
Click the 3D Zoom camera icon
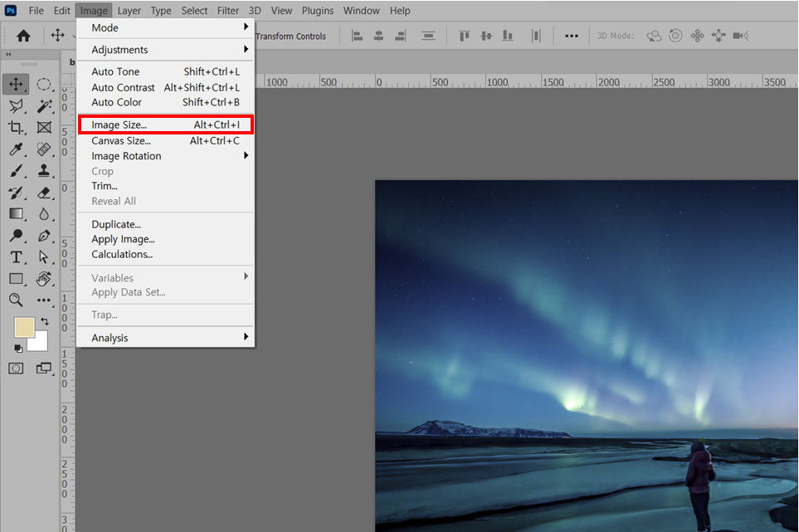(x=740, y=36)
